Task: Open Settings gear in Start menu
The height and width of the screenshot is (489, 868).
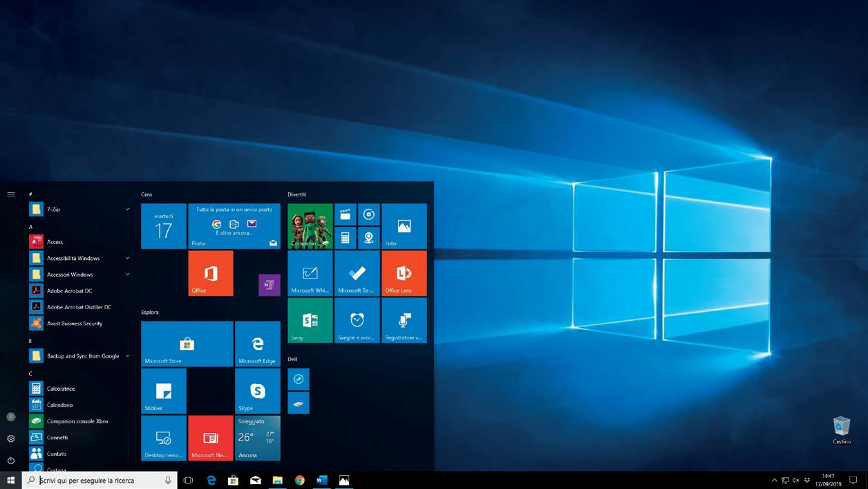Action: point(10,439)
